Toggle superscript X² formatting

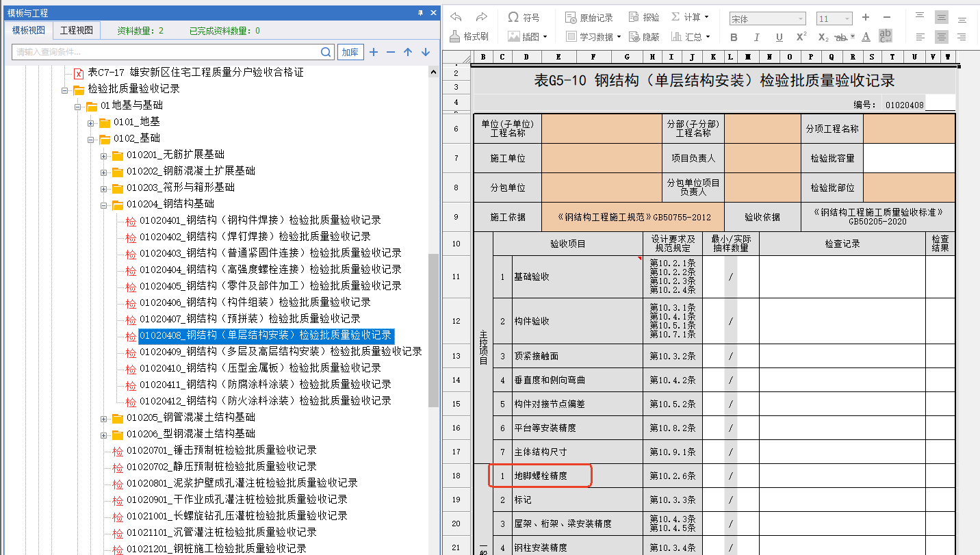(801, 37)
